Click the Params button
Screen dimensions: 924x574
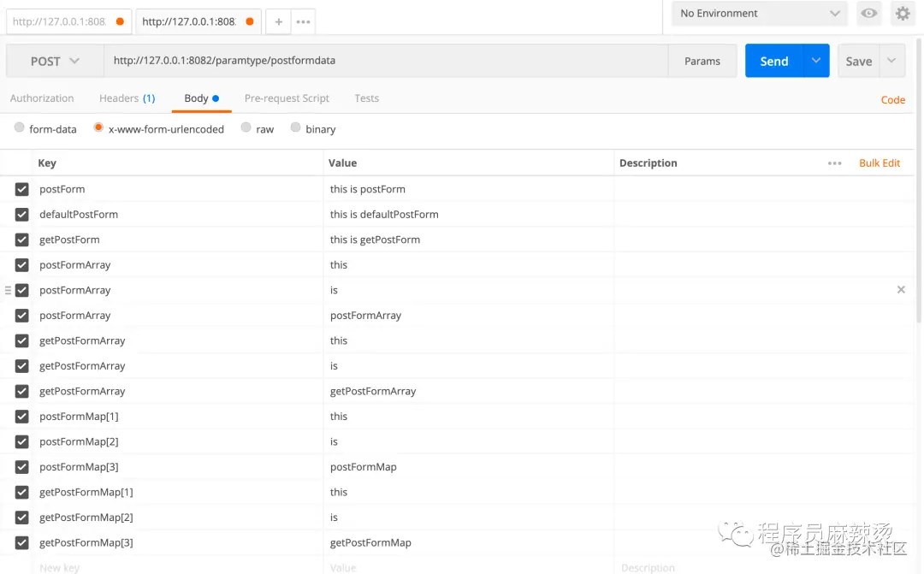[x=702, y=61]
